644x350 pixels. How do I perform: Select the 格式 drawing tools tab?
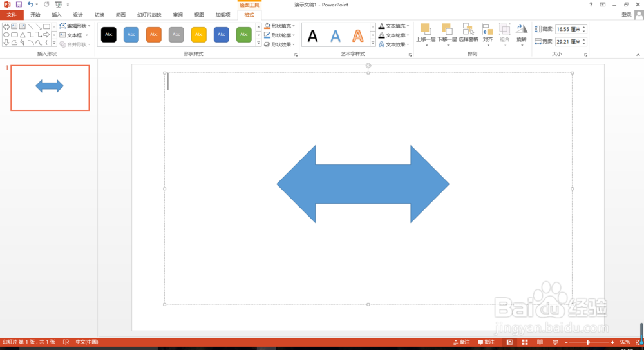point(249,15)
